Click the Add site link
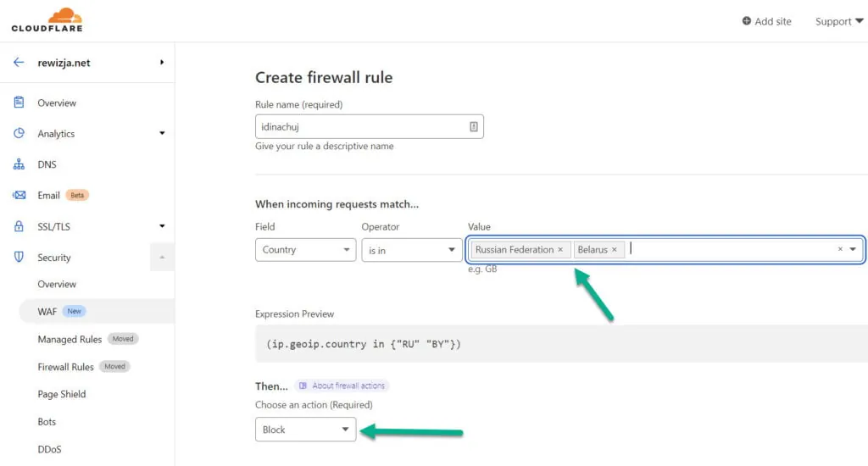 coord(766,21)
